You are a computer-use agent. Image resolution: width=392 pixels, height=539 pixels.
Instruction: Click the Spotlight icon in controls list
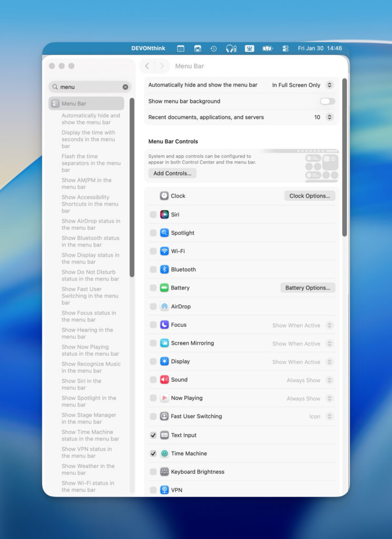coord(164,233)
